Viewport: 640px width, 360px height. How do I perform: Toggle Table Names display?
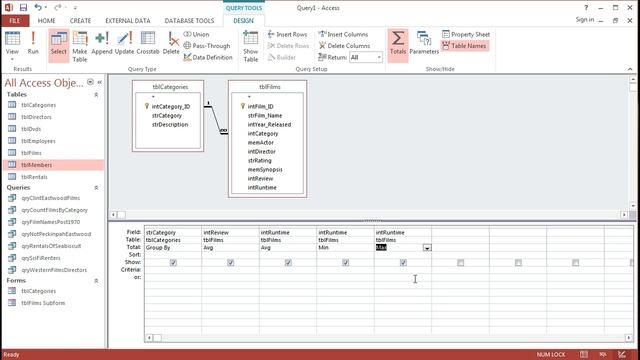[x=464, y=46]
